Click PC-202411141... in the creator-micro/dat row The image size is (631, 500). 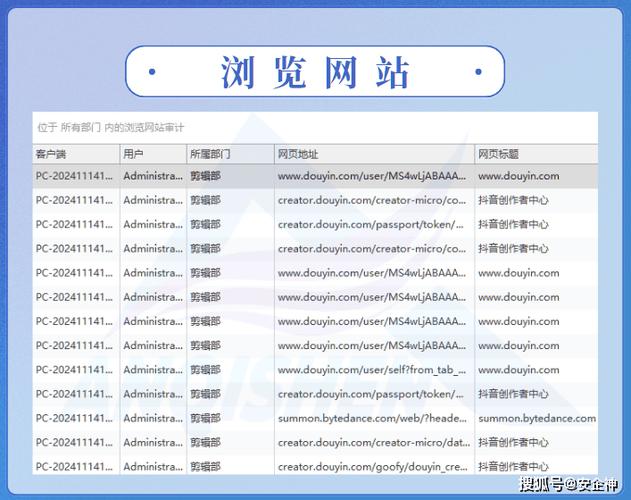(x=74, y=443)
